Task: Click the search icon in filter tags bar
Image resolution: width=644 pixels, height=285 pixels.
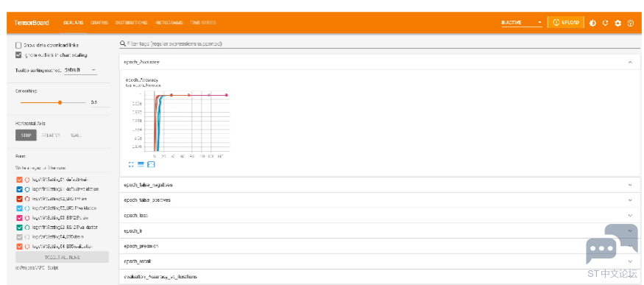Action: click(122, 43)
